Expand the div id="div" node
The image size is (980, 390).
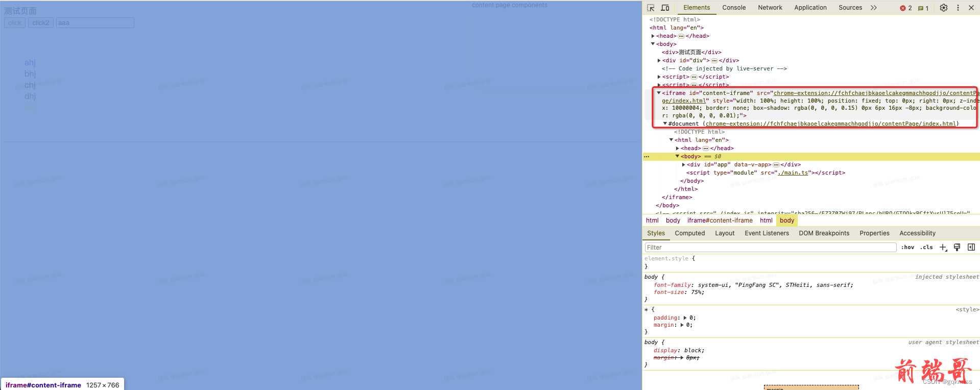pos(659,61)
